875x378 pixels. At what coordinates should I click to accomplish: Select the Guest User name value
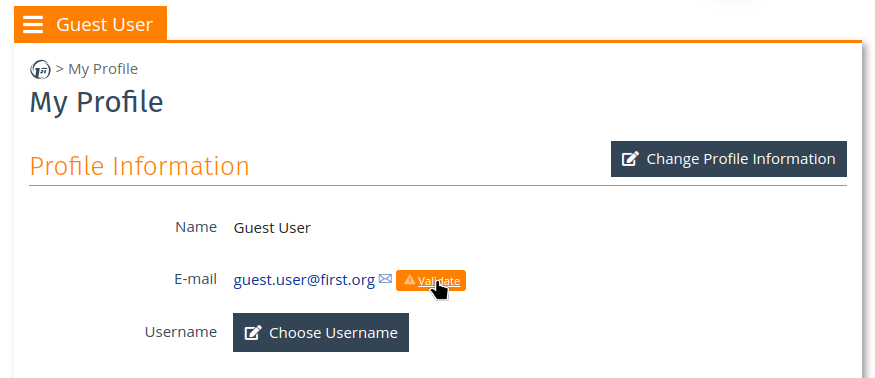(272, 228)
